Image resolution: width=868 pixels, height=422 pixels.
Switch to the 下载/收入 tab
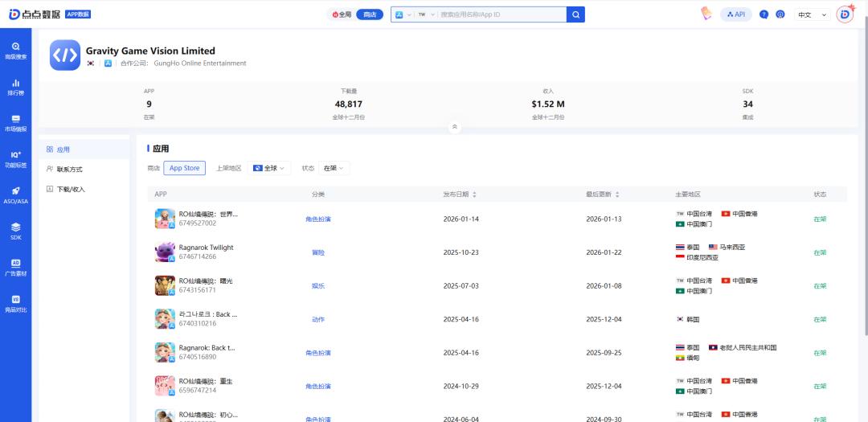coord(65,190)
